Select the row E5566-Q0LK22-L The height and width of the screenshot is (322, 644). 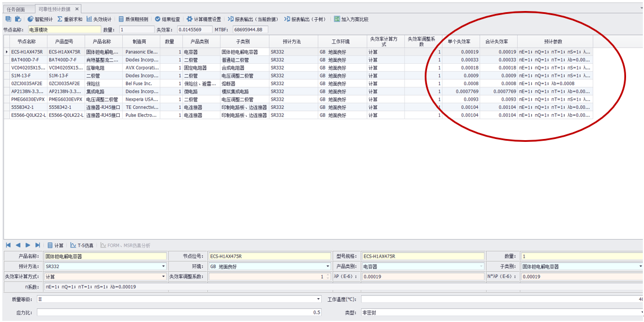[x=298, y=115]
